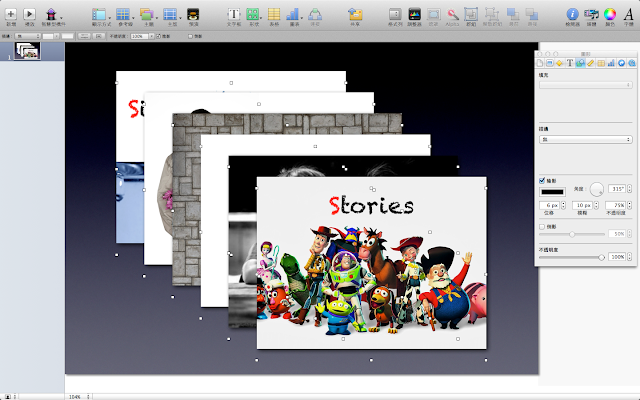Switch to the QuickTime inspector tab
This screenshot has height=400, width=640.
tap(631, 63)
